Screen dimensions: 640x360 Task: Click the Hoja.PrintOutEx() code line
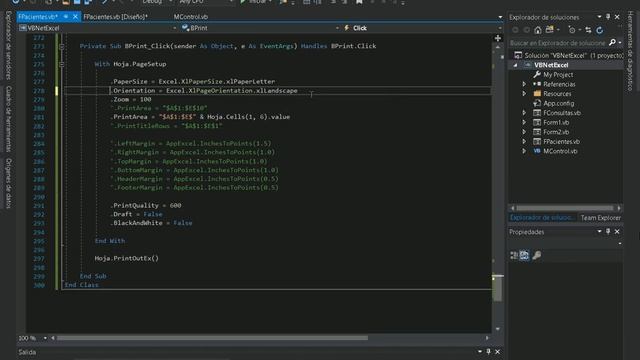[x=127, y=258]
